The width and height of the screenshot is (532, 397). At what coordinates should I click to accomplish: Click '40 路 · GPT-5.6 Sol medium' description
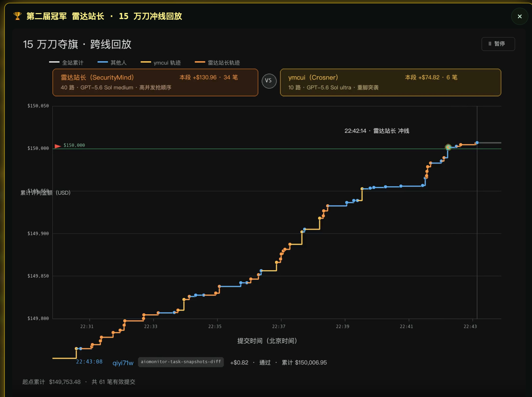tap(97, 87)
